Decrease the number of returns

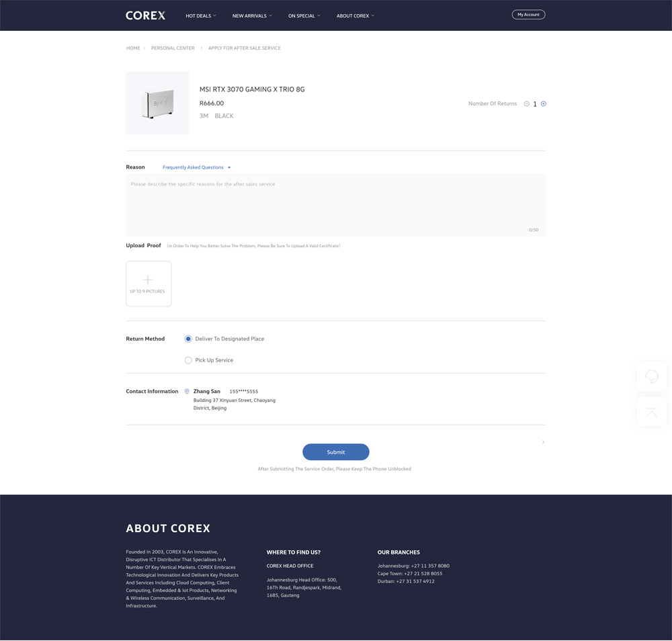tap(526, 103)
